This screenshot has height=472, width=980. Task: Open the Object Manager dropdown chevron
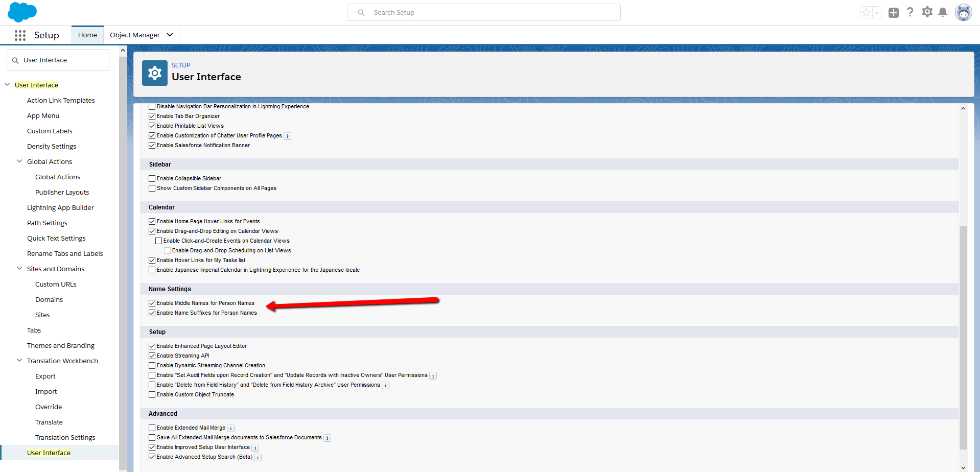pyautogui.click(x=170, y=35)
